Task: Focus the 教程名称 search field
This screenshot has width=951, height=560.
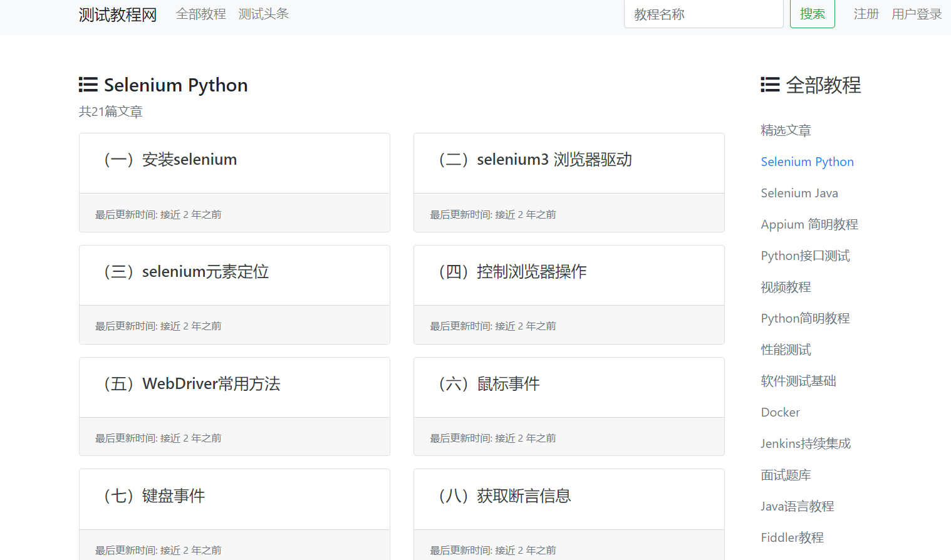Action: coord(703,14)
